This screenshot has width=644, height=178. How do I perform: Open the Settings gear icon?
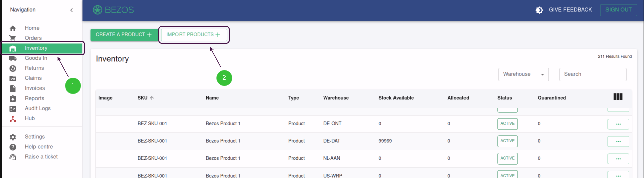(x=13, y=137)
